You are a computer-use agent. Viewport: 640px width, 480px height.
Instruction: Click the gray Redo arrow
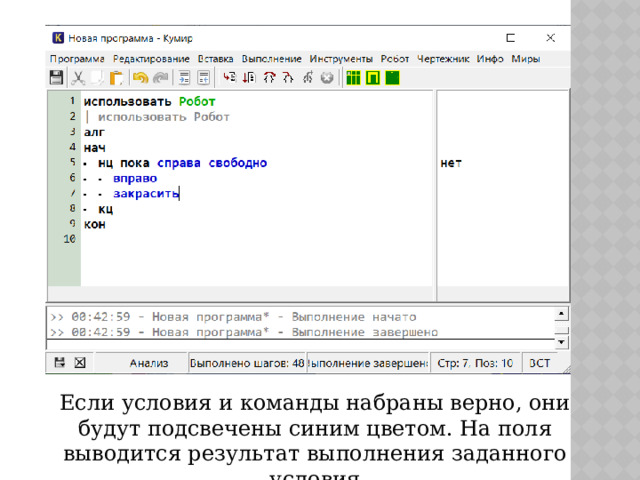(160, 78)
